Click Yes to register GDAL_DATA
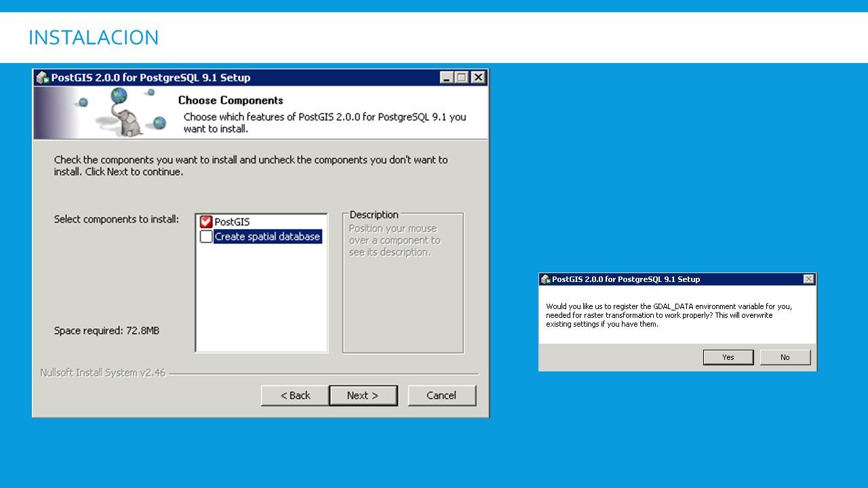Image resolution: width=868 pixels, height=488 pixels. (728, 357)
